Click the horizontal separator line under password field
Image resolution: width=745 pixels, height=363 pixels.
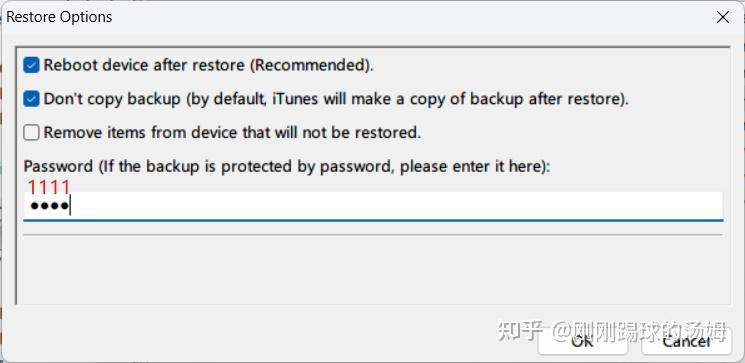(373, 234)
